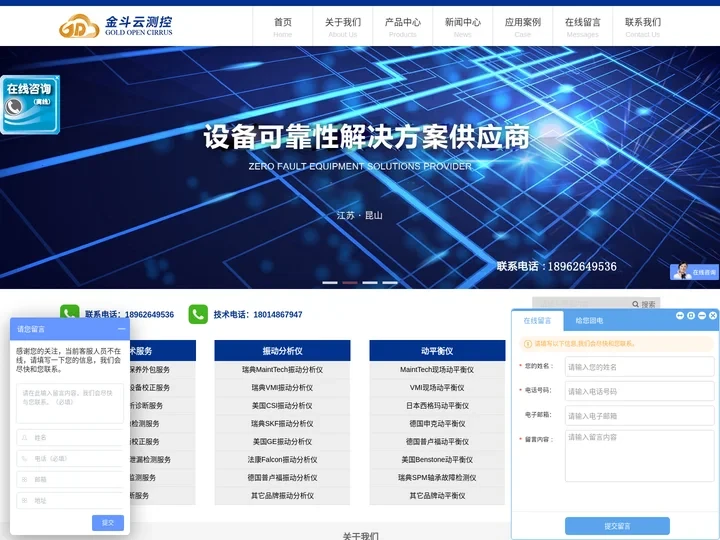Click the widen arrows icon in message widget
The width and height of the screenshot is (720, 540).
pyautogui.click(x=680, y=315)
